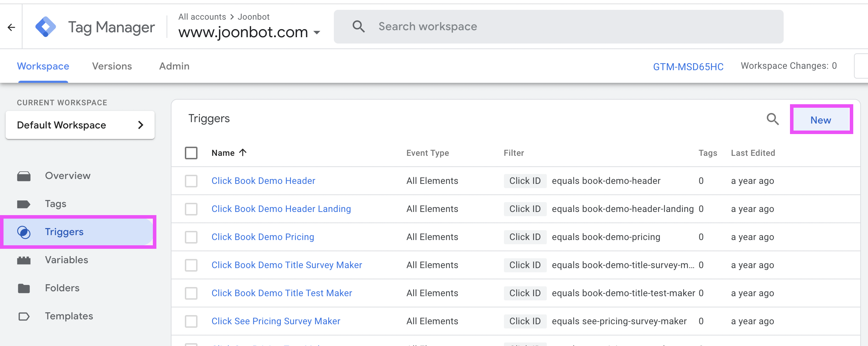Image resolution: width=868 pixels, height=346 pixels.
Task: Select Triggers in the sidebar
Action: 79,232
